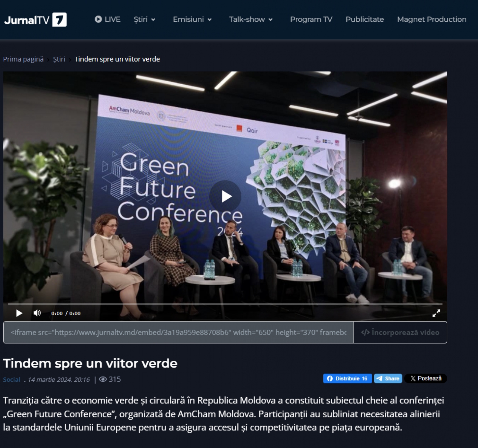Image resolution: width=478 pixels, height=448 pixels.
Task: Click the small play button in video controls
Action: pos(19,313)
